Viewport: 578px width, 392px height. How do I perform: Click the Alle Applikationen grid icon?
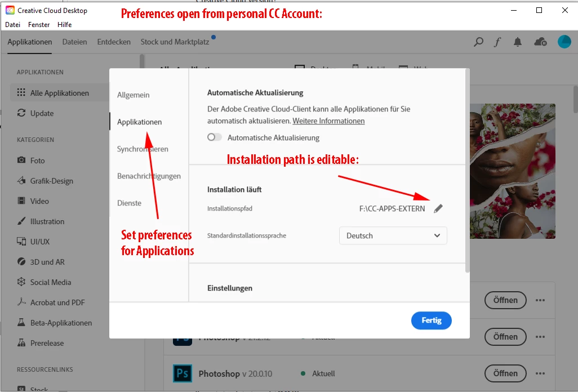pyautogui.click(x=21, y=92)
